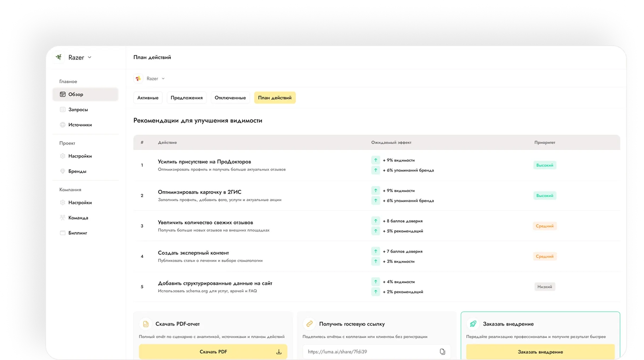Click up-arrow icon beside +8 баллов доверия
Viewport: 644px width, 360px height.
pyautogui.click(x=375, y=221)
